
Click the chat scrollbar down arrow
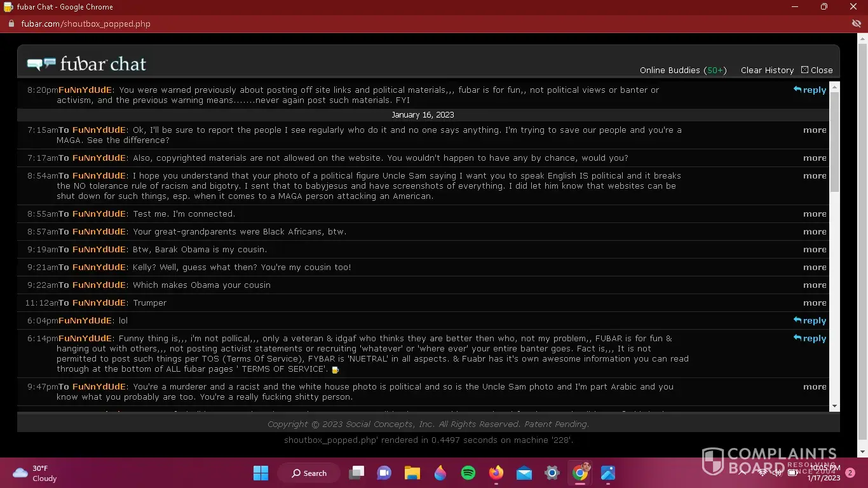(x=834, y=406)
